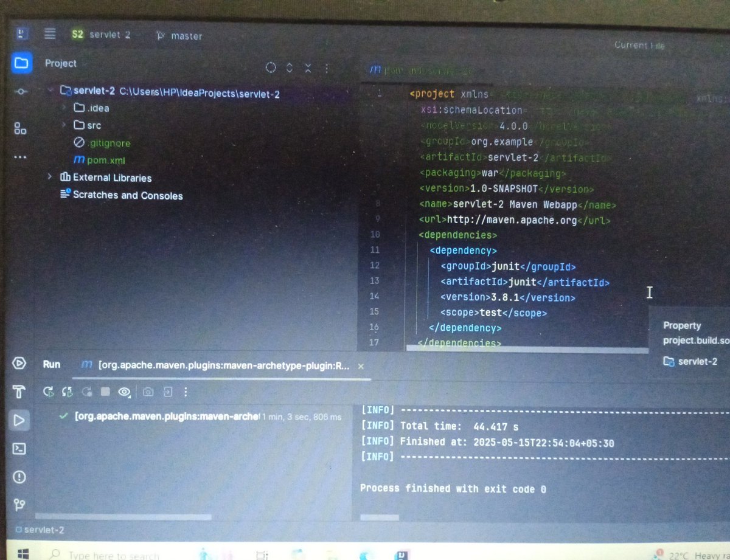Collapse the servlet-2 project root node

50,91
